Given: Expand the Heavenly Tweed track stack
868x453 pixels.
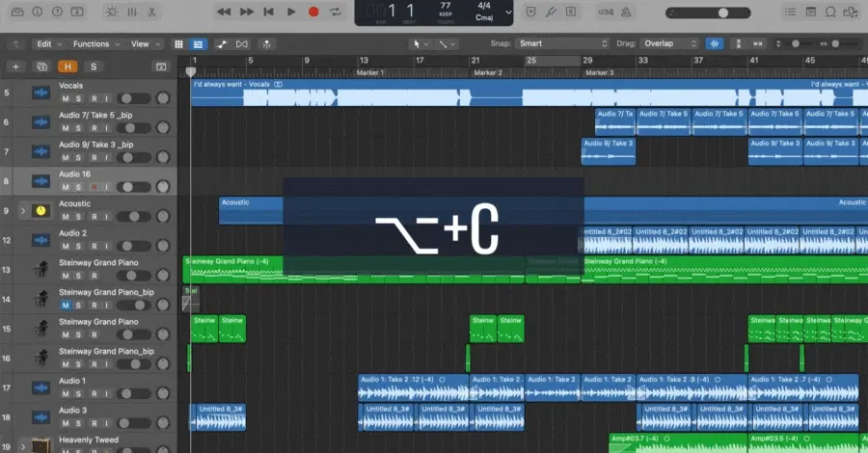Looking at the screenshot, I should pos(23,446).
